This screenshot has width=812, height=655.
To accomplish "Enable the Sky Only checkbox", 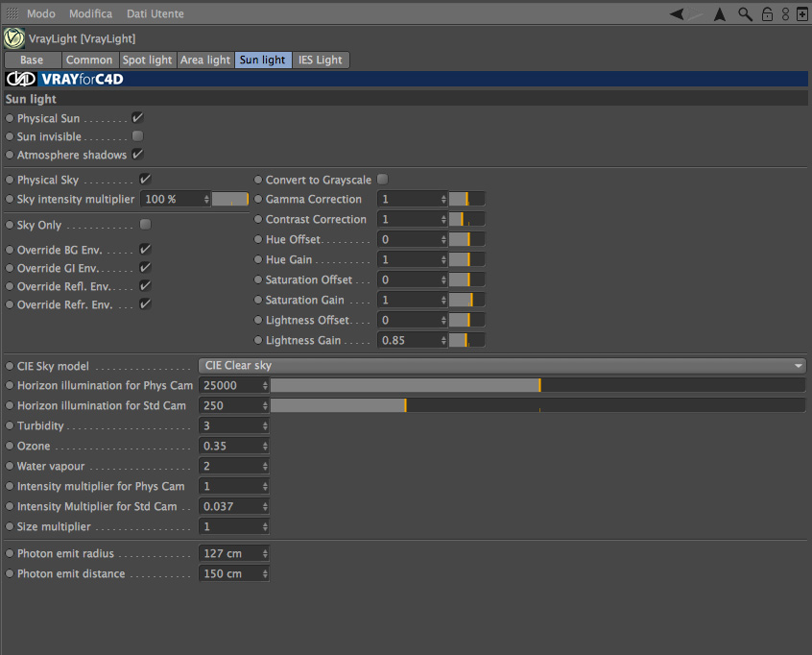I will click(x=145, y=224).
